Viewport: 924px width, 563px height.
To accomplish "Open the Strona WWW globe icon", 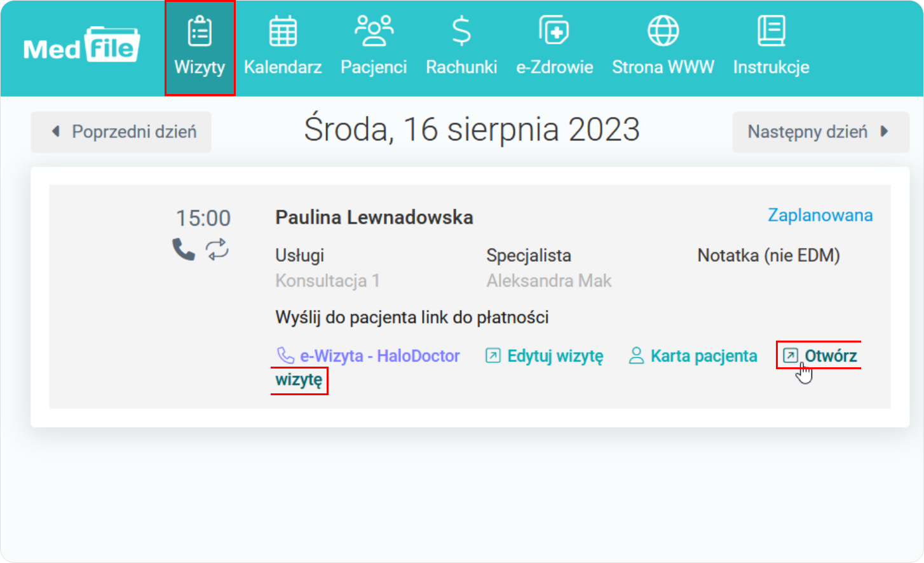I will (x=663, y=31).
